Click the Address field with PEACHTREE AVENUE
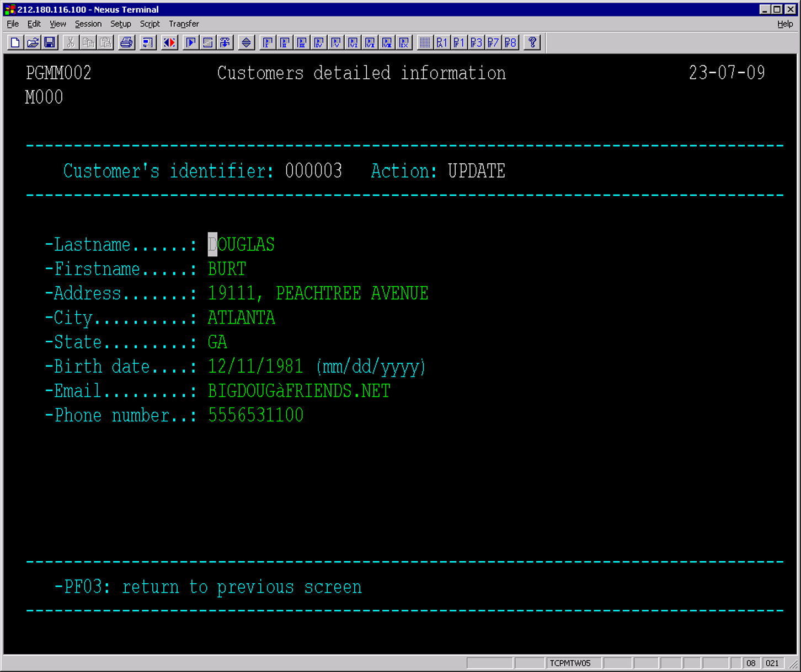Screen dimensions: 801x672 click(318, 293)
